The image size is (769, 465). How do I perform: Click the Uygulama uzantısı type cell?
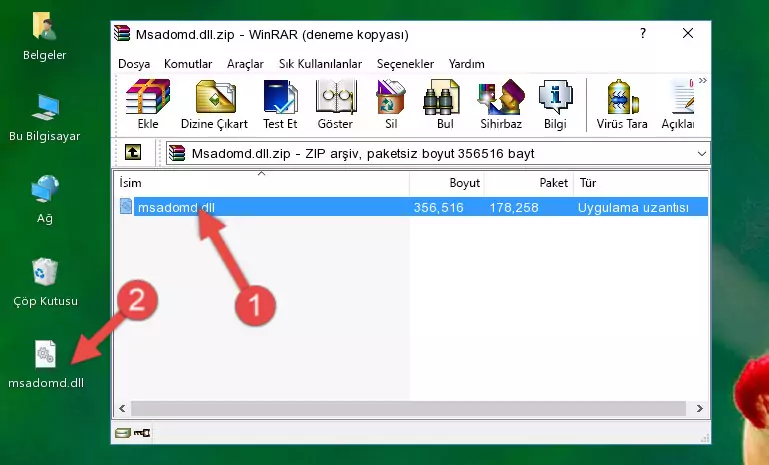pyautogui.click(x=633, y=207)
